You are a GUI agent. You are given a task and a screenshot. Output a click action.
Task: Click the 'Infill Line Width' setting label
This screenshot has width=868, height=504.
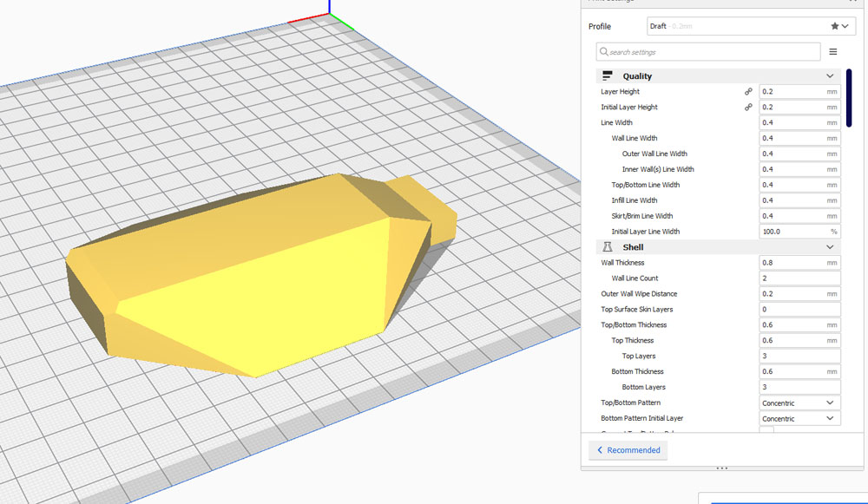click(x=635, y=200)
